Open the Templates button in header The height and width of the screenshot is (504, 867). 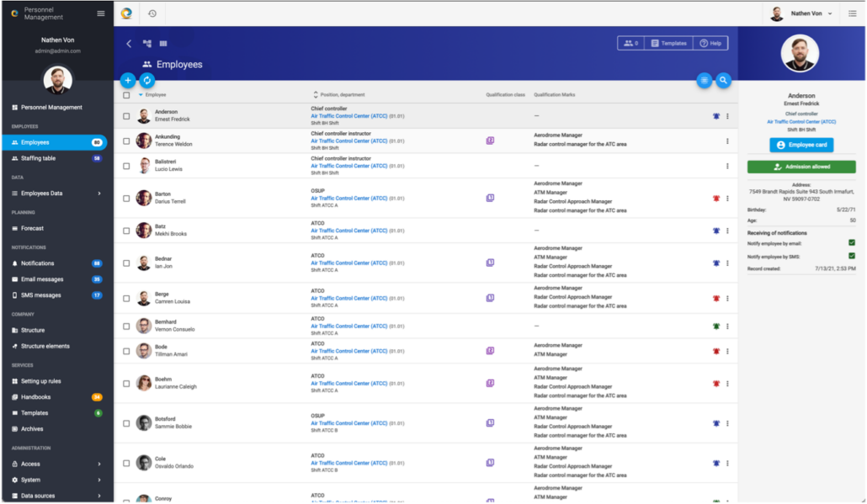[x=668, y=43]
